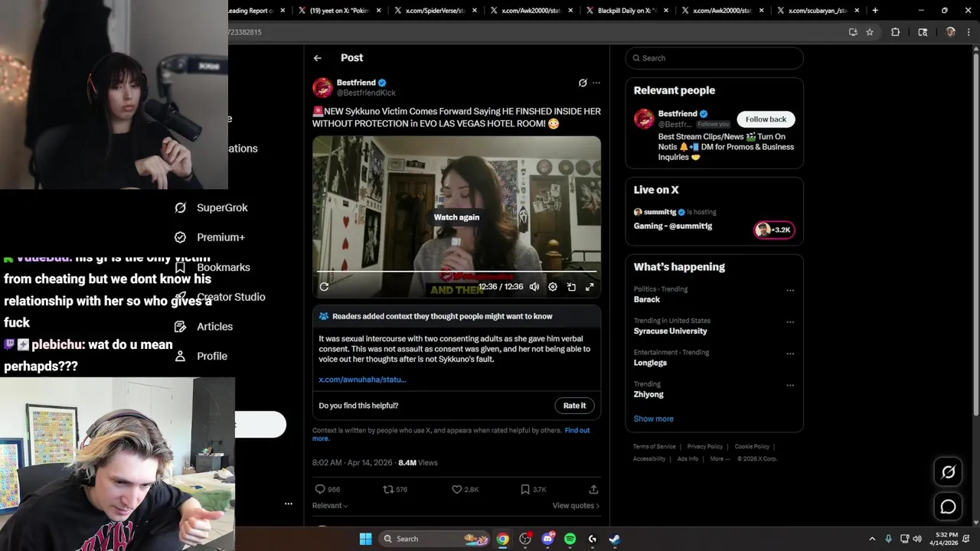Open more options for Zhiyong trend

pos(790,385)
